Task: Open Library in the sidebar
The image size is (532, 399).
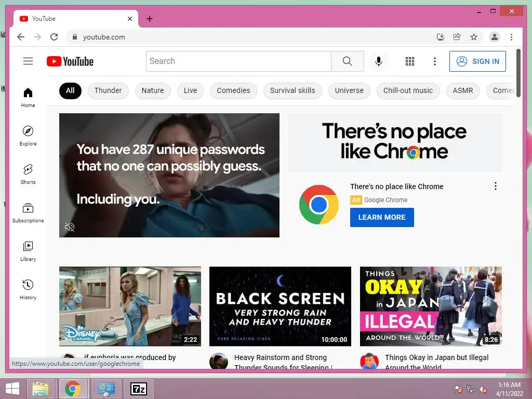Action: [28, 251]
